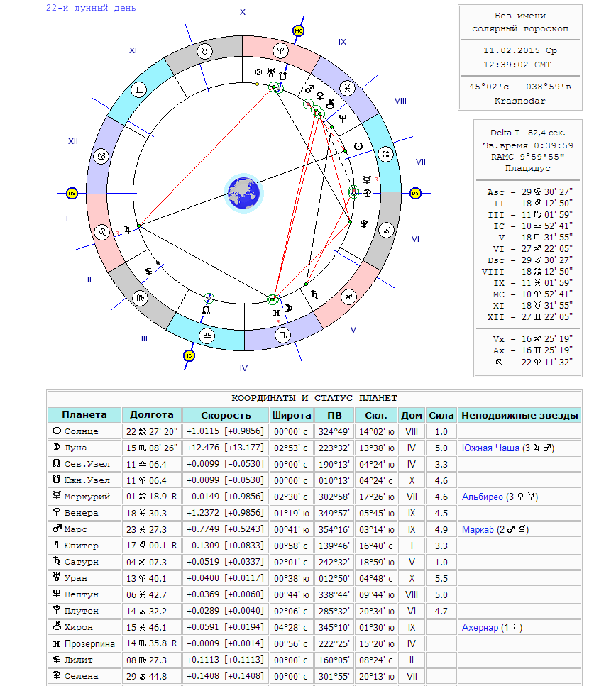616x686 pixels.
Task: Open the Маркаб fixed star link
Action: point(478,529)
